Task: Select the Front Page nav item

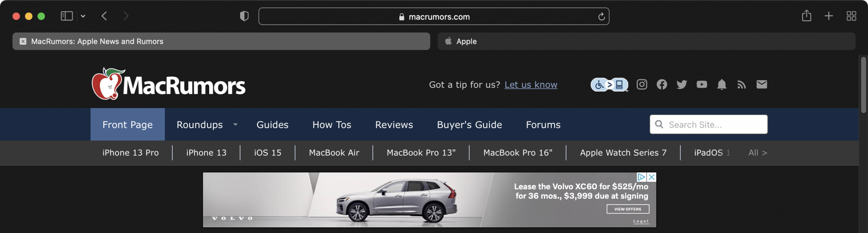Action: [128, 125]
